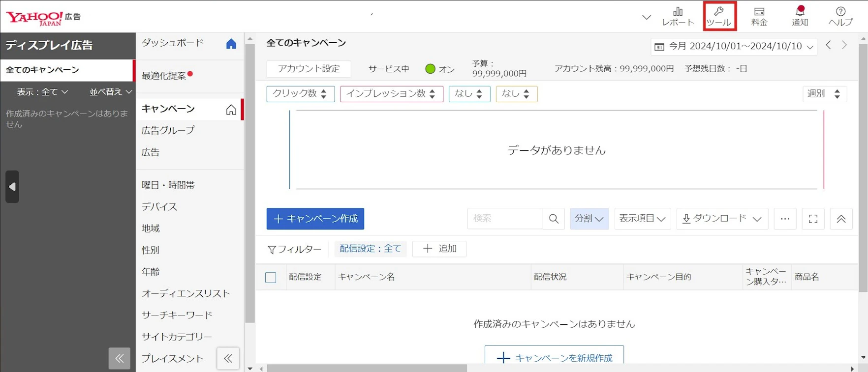Select 全てのキャンペーン in the left panel
The image size is (868, 372).
(x=67, y=70)
